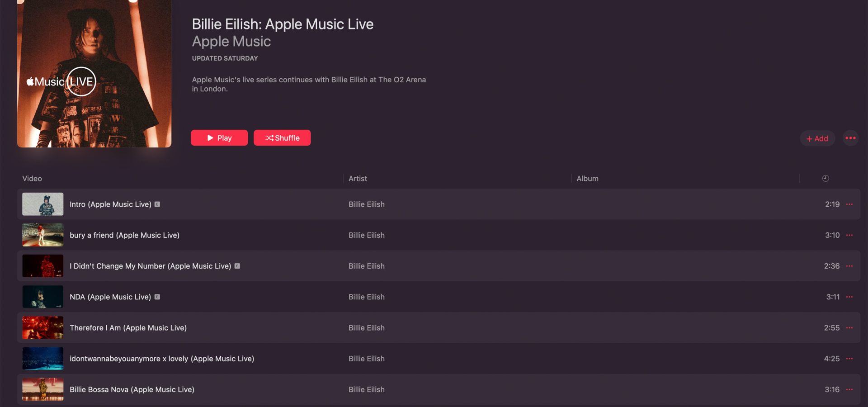Screen dimensions: 868x407
Task: Open the Apple Music curator link
Action: pyautogui.click(x=231, y=41)
